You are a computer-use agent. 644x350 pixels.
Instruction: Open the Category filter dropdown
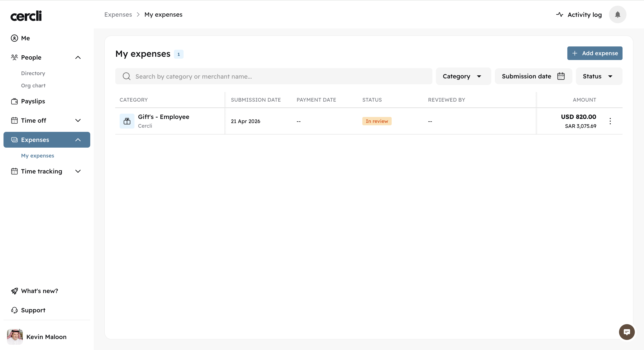coord(463,76)
